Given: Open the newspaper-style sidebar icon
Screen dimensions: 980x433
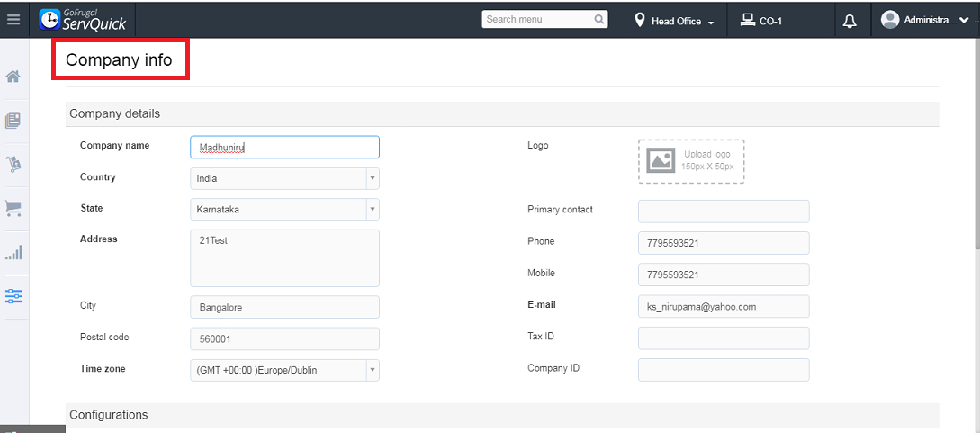Looking at the screenshot, I should click(x=13, y=120).
